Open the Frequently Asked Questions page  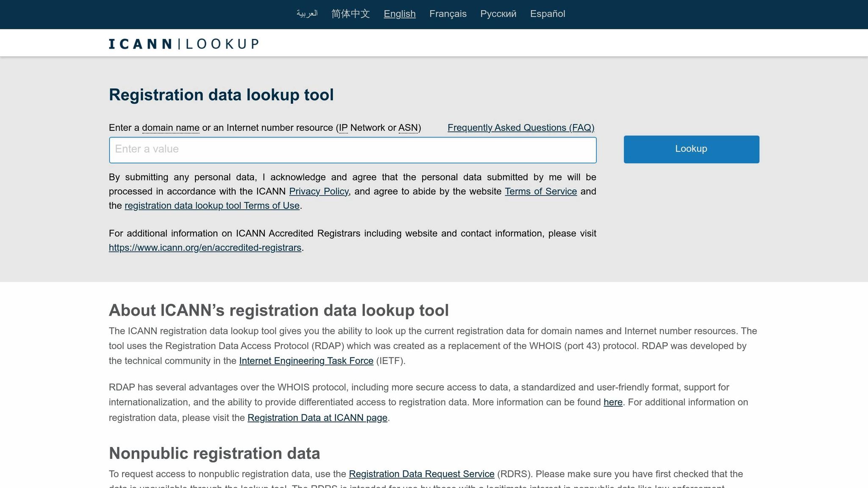click(521, 128)
